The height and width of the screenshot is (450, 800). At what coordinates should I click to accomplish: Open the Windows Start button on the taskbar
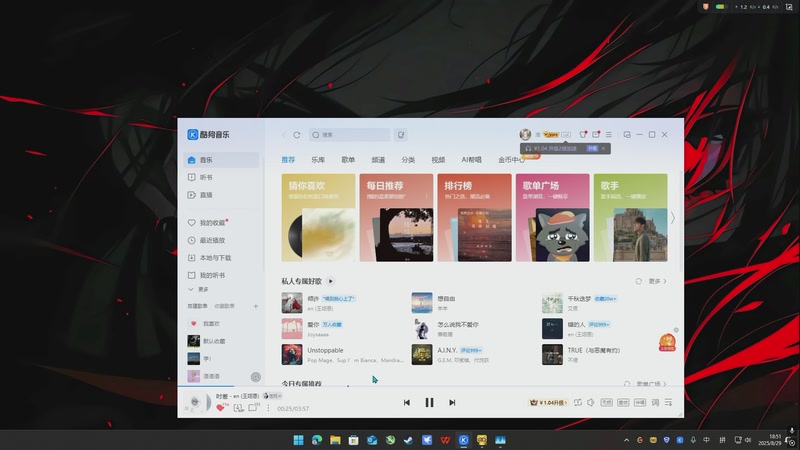click(298, 440)
